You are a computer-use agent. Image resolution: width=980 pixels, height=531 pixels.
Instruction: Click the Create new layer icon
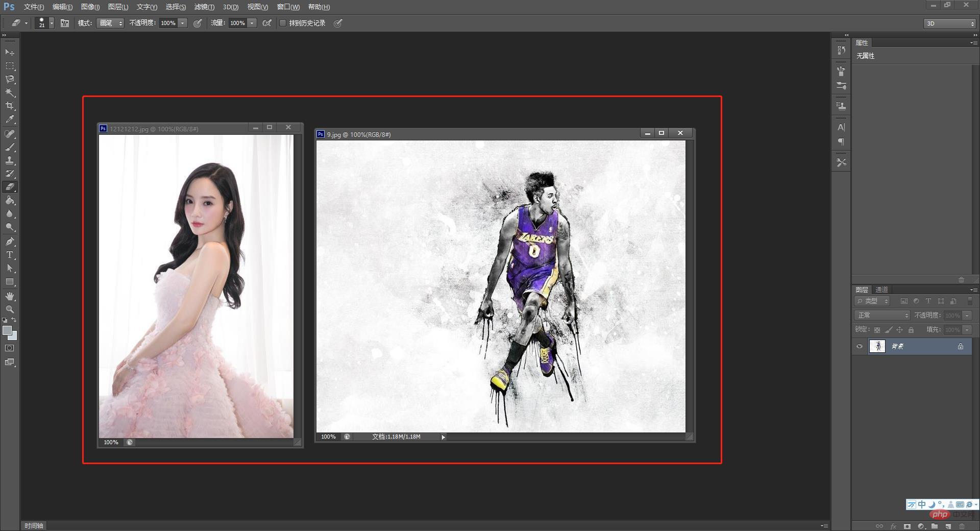coord(948,526)
